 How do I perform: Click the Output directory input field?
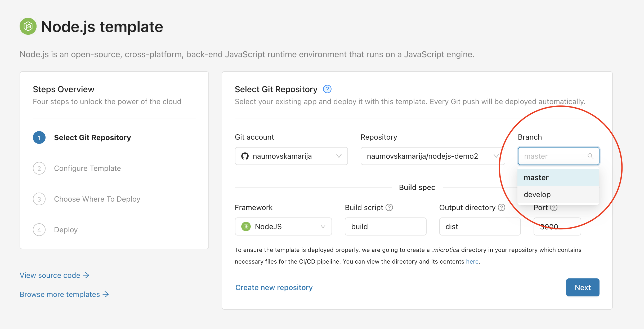(480, 226)
